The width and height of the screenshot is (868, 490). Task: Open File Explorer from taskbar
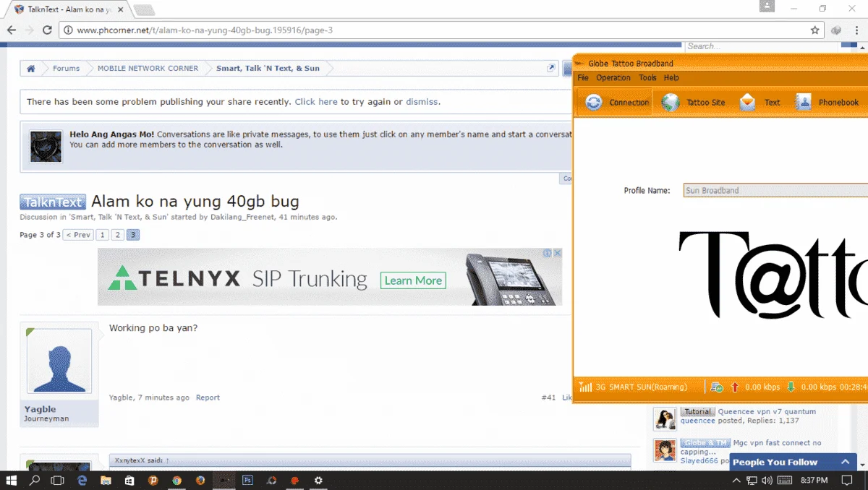tap(105, 480)
